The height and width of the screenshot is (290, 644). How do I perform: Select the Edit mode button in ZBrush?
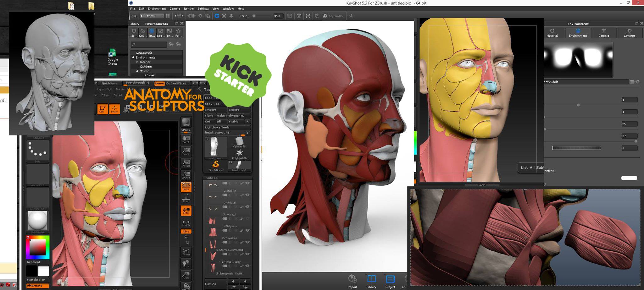click(x=102, y=109)
